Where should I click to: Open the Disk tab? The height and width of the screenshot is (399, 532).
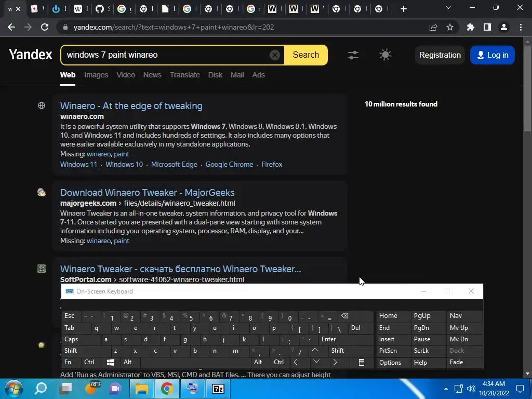(215, 75)
